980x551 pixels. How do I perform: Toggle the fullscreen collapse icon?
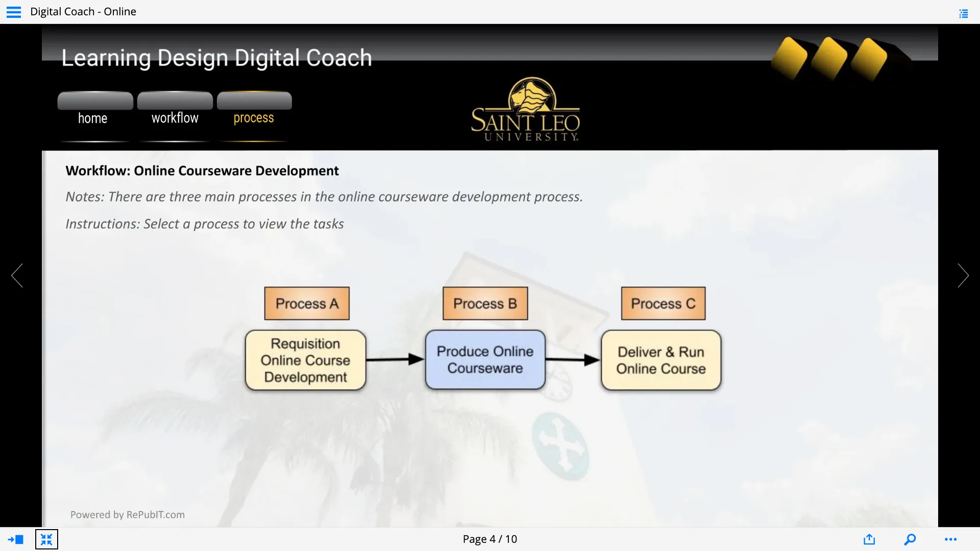[46, 539]
